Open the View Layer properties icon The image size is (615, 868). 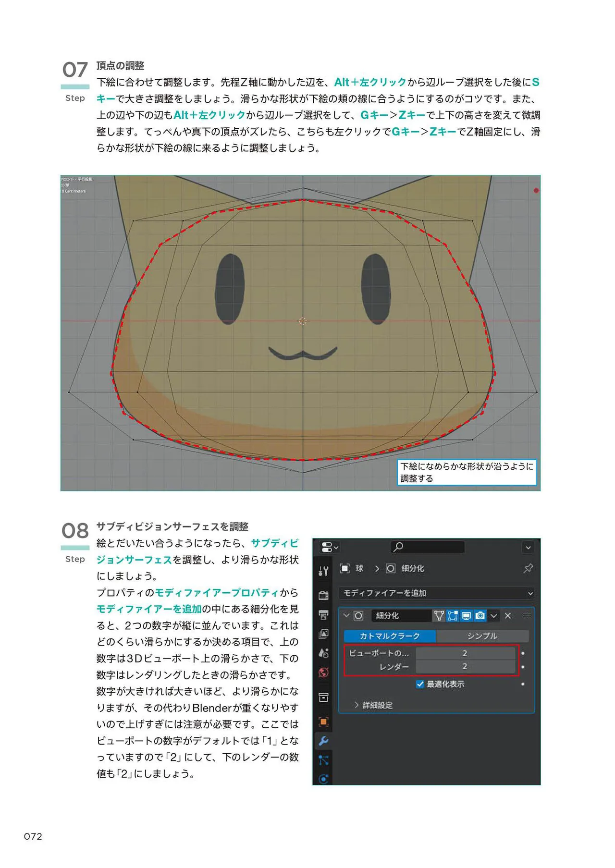point(323,634)
